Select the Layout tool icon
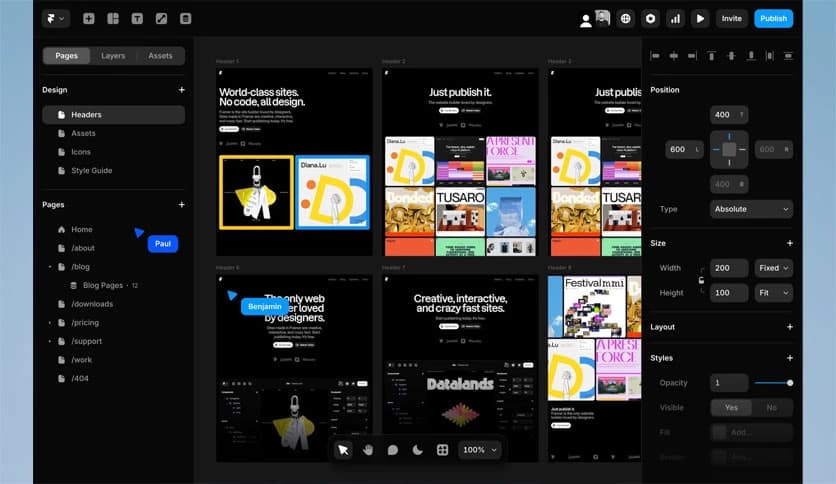836x484 pixels. click(x=113, y=19)
